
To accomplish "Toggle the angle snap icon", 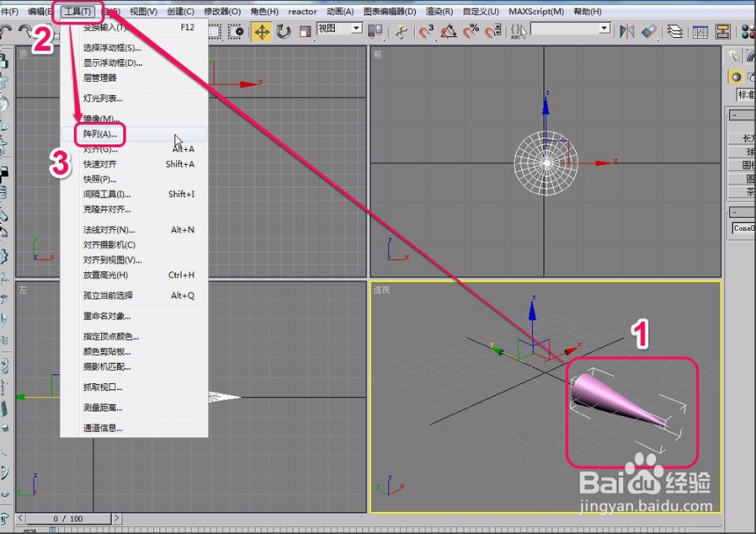I will 449,32.
